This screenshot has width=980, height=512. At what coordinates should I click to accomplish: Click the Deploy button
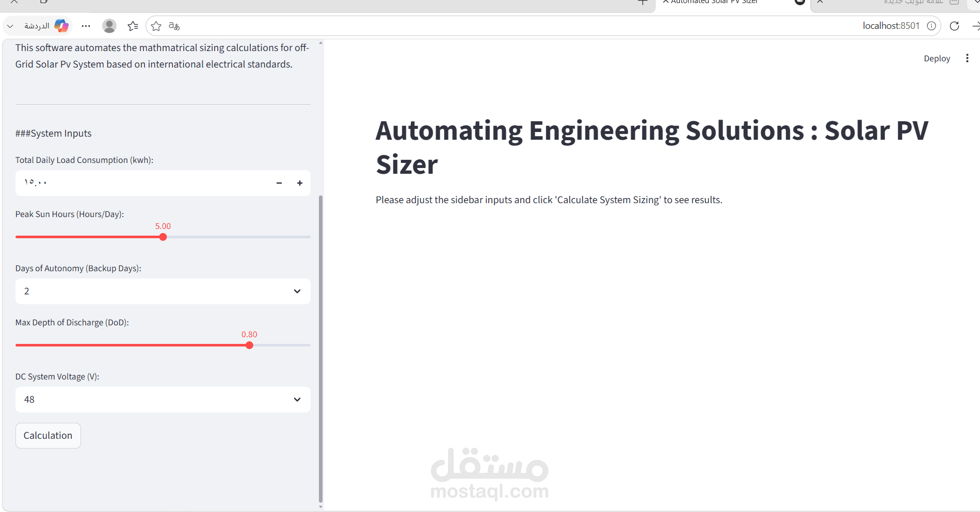(x=937, y=58)
